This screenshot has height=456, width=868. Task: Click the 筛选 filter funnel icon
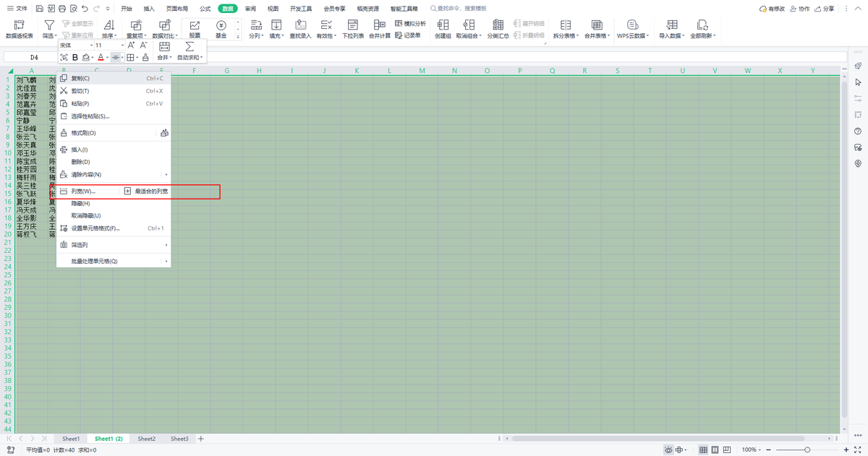[x=49, y=26]
